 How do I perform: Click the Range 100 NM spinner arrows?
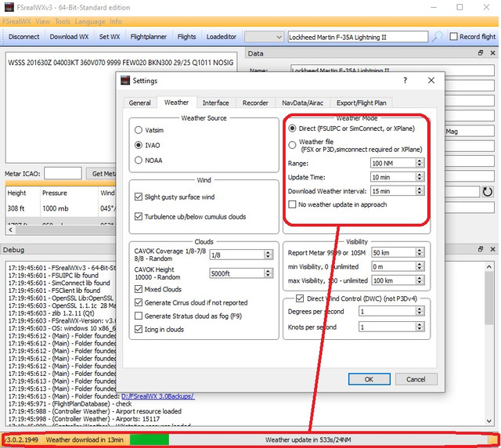(420, 163)
